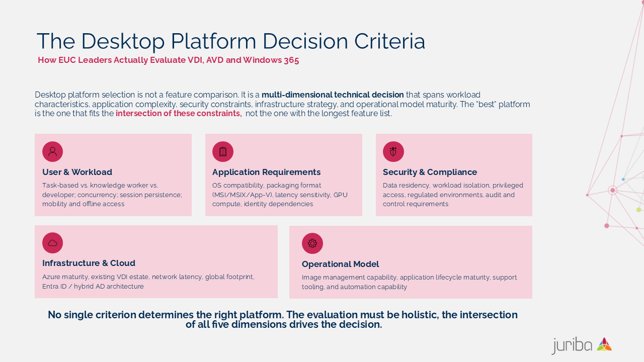The height and width of the screenshot is (362, 644).
Task: Select the Image management capability description text
Action: [x=409, y=282]
